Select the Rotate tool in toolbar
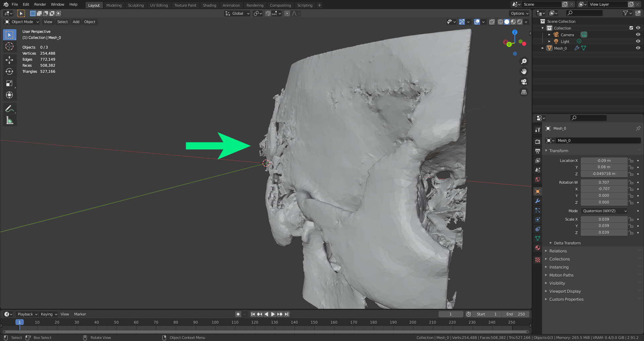This screenshot has width=644, height=341. pos(9,71)
